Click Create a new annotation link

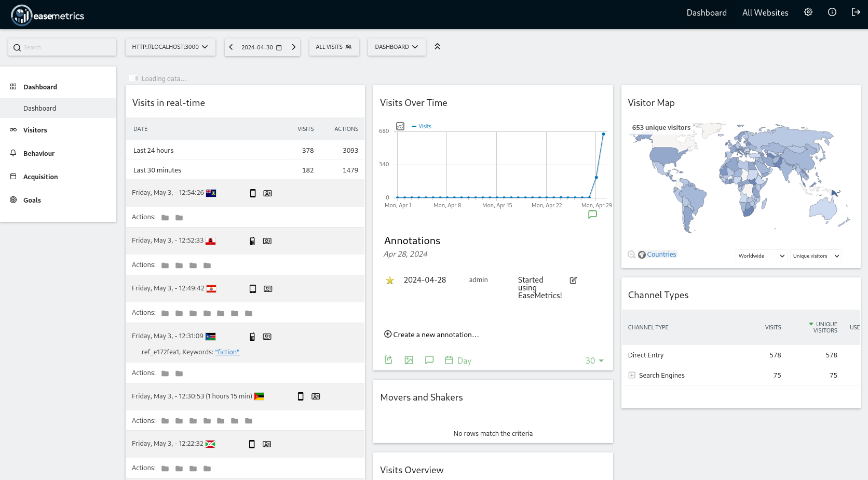[x=436, y=335]
